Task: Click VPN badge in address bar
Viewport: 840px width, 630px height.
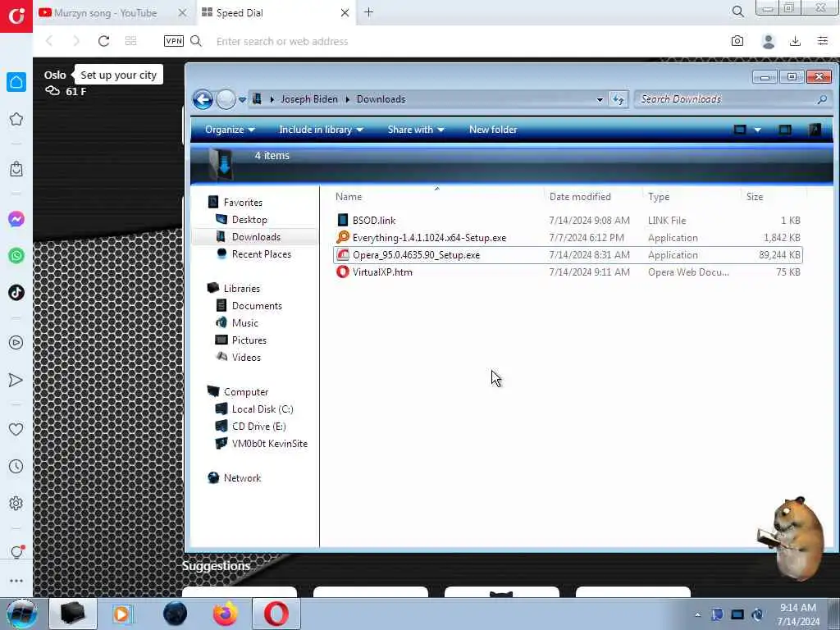Action: 174,41
